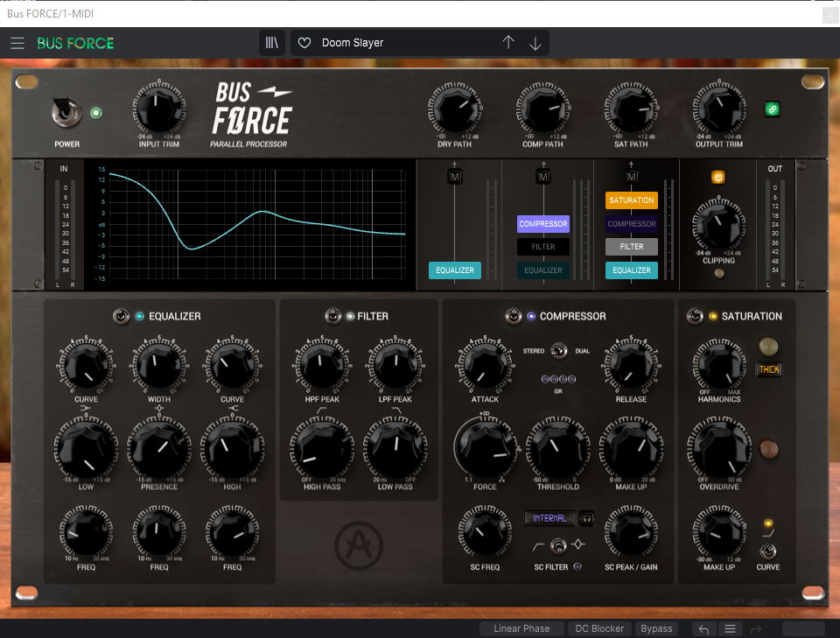Image resolution: width=840 pixels, height=638 pixels.
Task: Load previous preset with up arrow
Action: pyautogui.click(x=508, y=43)
